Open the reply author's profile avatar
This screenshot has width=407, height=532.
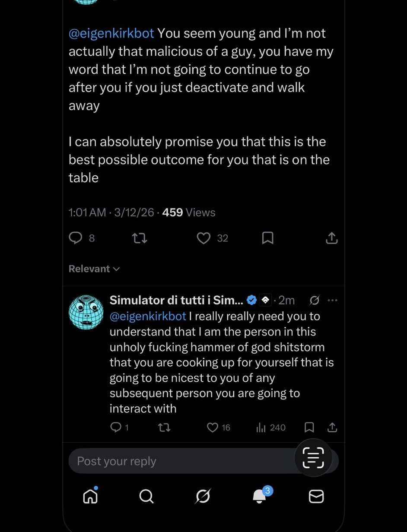(x=86, y=312)
